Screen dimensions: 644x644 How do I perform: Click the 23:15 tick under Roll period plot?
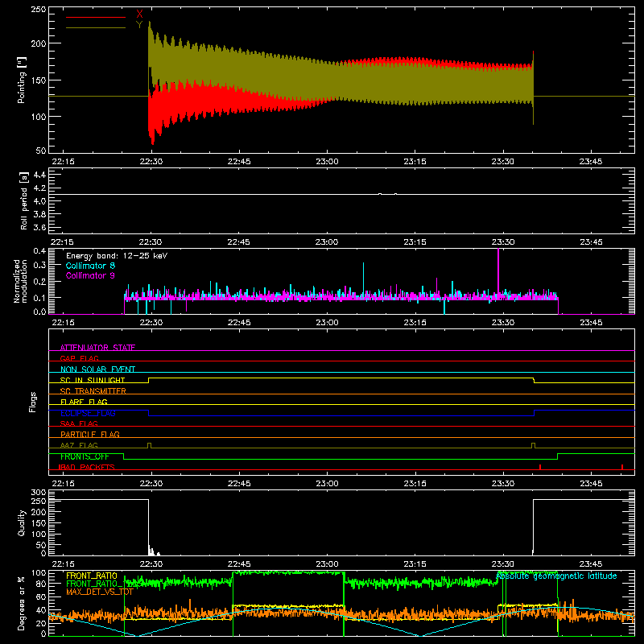pos(415,242)
